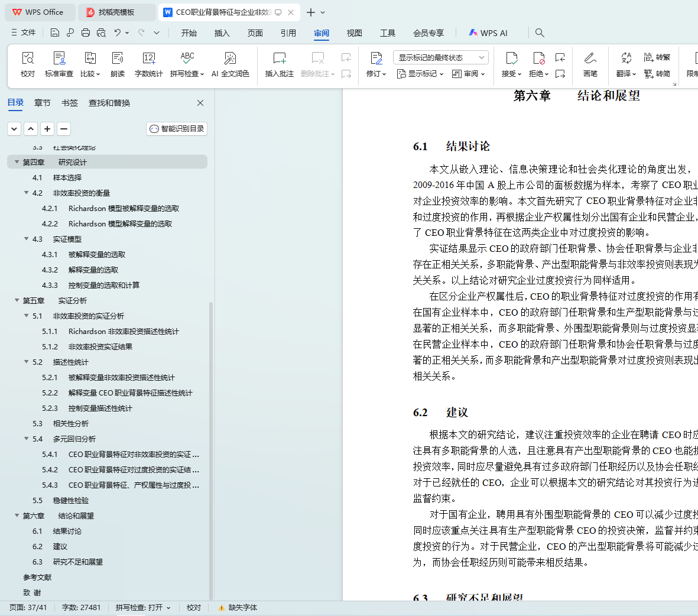This screenshot has height=616, width=698.
Task: Click 校对 in status bar
Action: pos(194,608)
